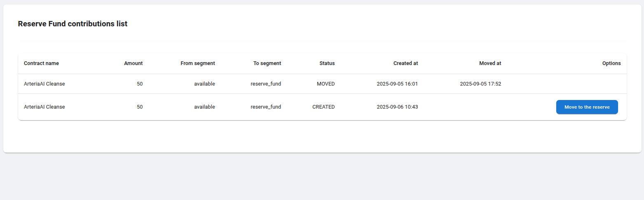This screenshot has width=644, height=200.
Task: Select ArteriaAI Cleanse in the MOVED row
Action: tap(44, 84)
